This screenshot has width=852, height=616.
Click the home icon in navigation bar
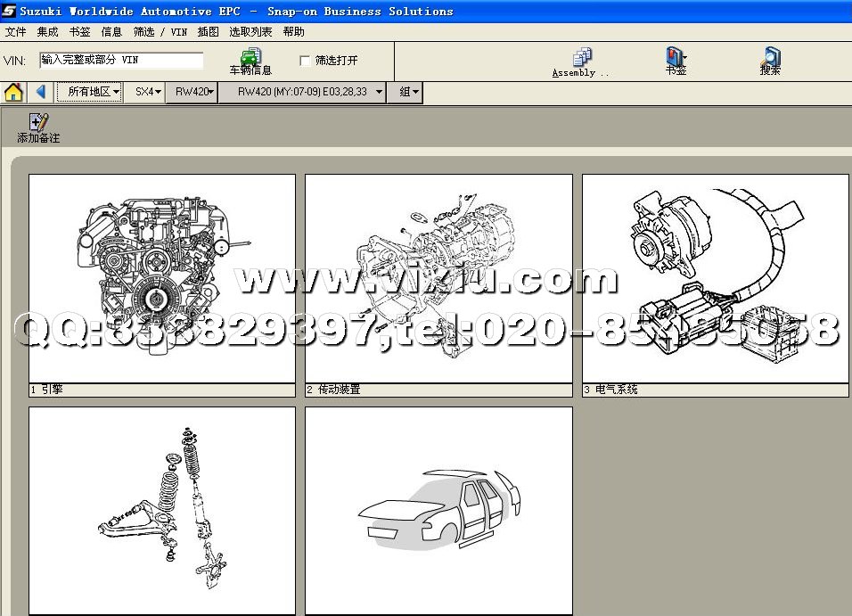pyautogui.click(x=13, y=92)
